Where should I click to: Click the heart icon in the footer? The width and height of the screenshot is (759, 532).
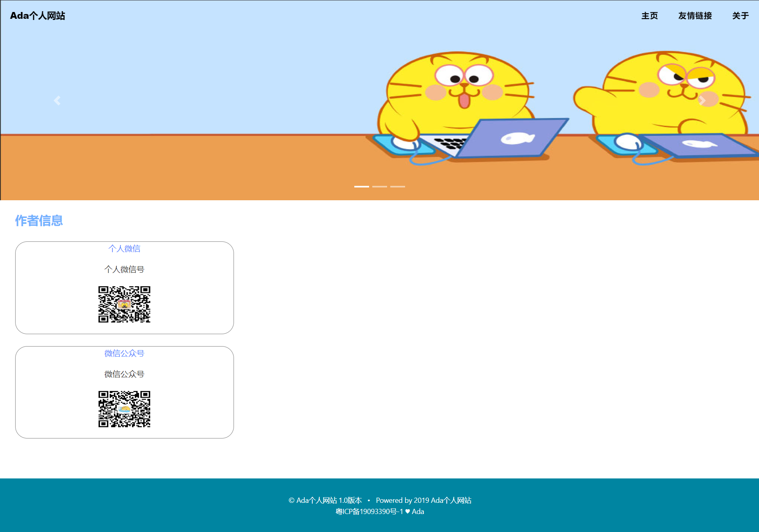(407, 512)
